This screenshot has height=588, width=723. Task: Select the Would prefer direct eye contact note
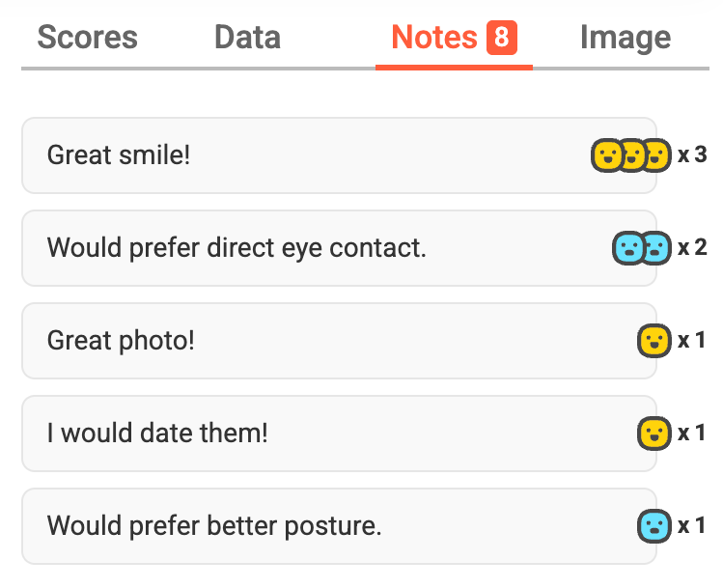pyautogui.click(x=340, y=248)
